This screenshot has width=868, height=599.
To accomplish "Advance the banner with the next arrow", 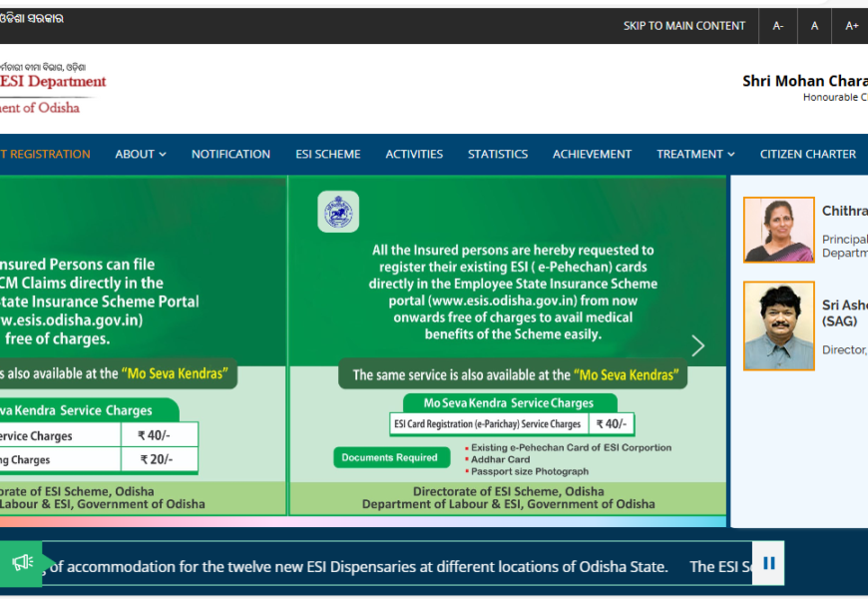I will 698,345.
